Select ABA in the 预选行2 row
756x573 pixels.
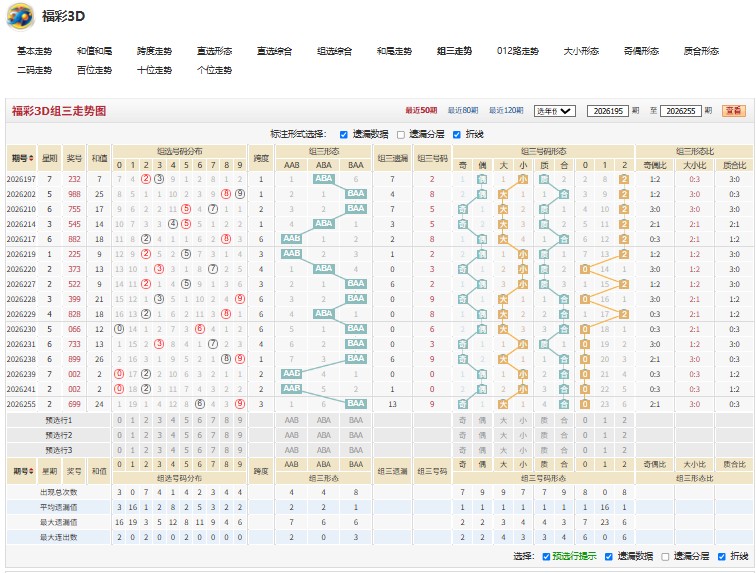click(x=324, y=435)
